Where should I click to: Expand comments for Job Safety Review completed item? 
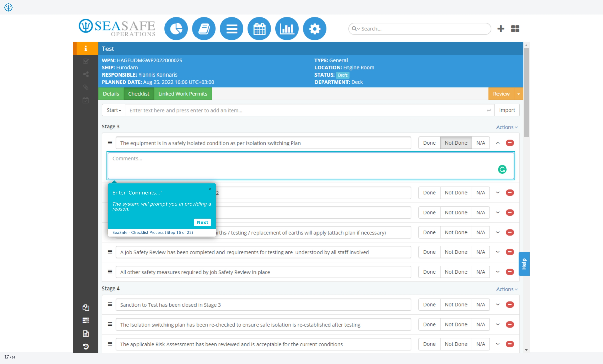pos(498,252)
